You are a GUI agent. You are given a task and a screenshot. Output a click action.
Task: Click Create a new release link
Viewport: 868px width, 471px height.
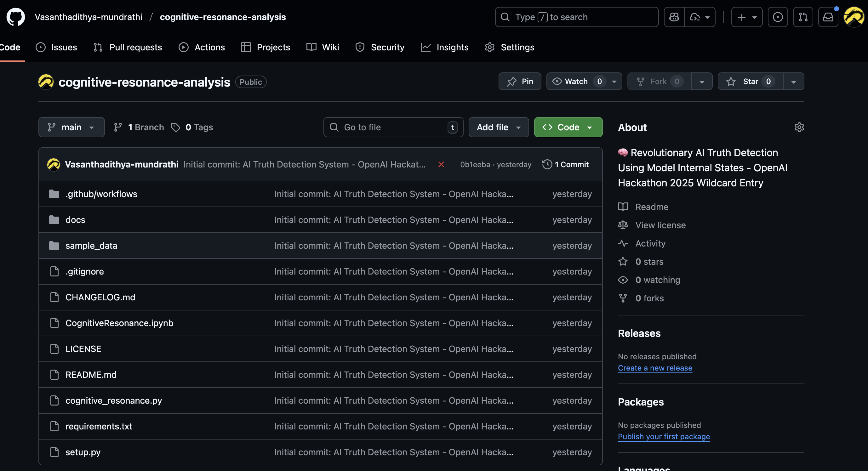[x=655, y=368]
